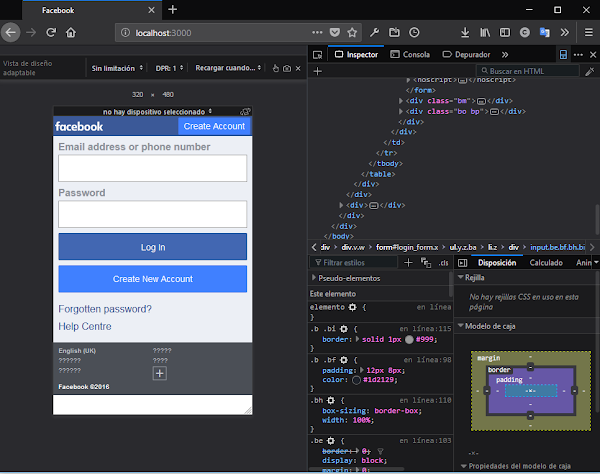Click the plus icon in Facebook footer
This screenshot has height=474, width=600.
[158, 373]
